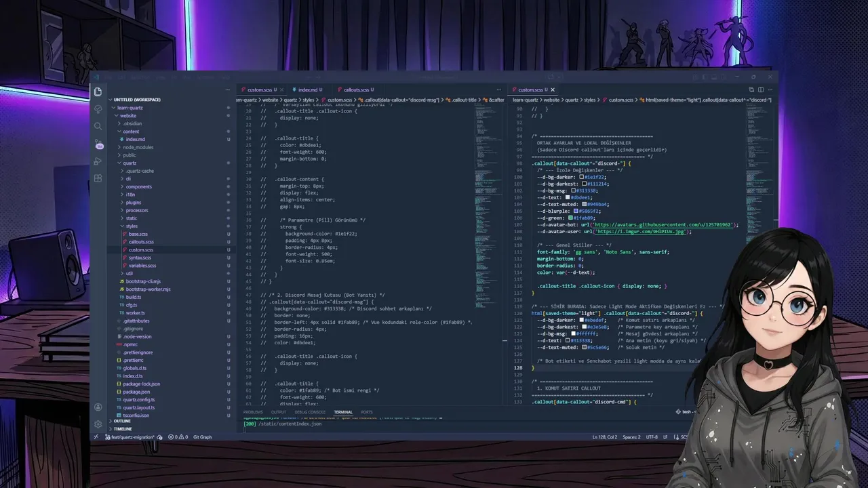
Task: Select the TERMINAL panel tab
Action: click(x=343, y=412)
